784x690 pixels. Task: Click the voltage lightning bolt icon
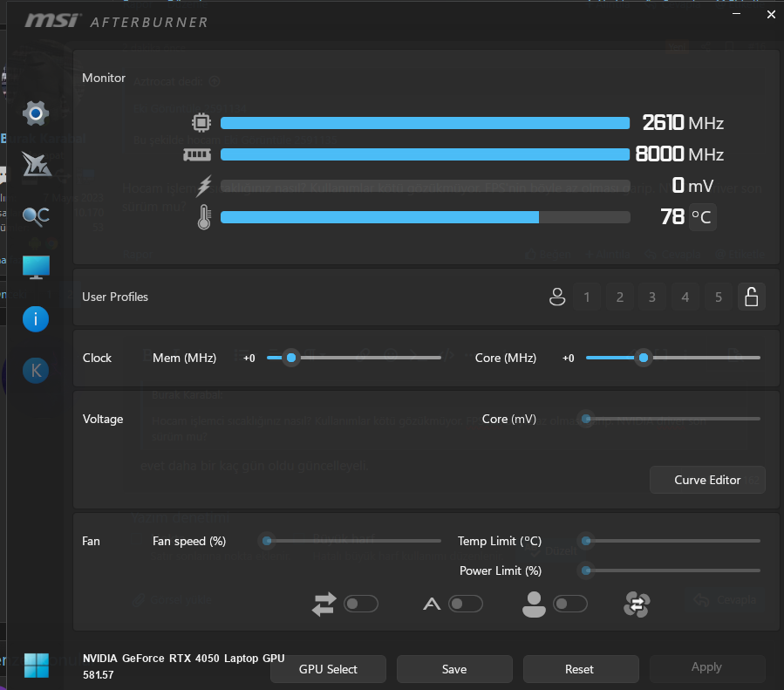(203, 186)
